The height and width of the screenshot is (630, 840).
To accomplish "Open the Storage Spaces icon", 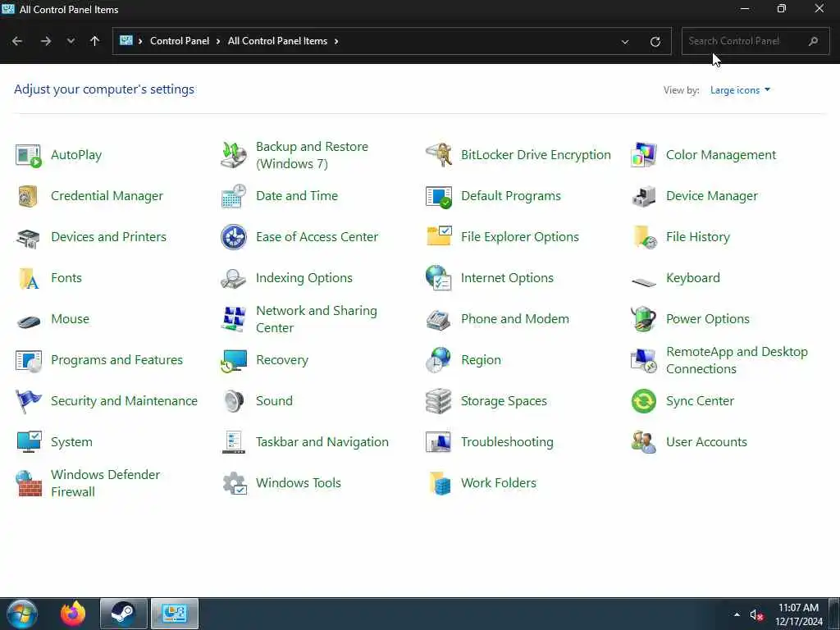I will [439, 401].
